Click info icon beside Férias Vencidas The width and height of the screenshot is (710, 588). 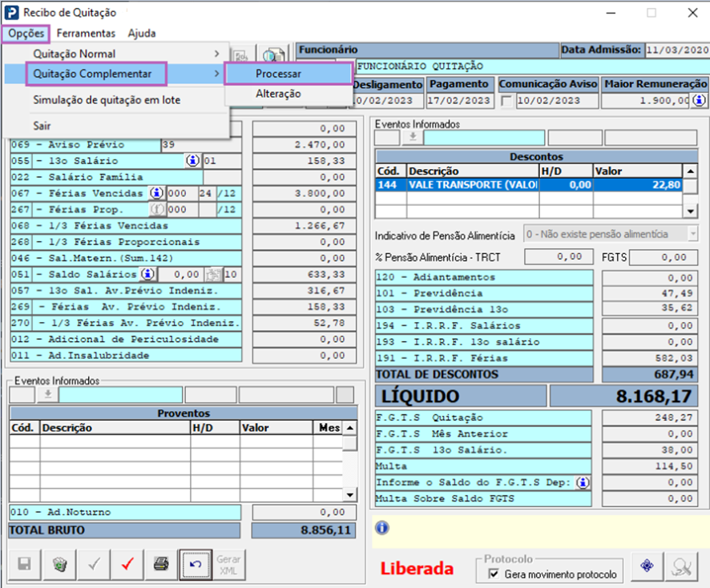click(x=156, y=193)
